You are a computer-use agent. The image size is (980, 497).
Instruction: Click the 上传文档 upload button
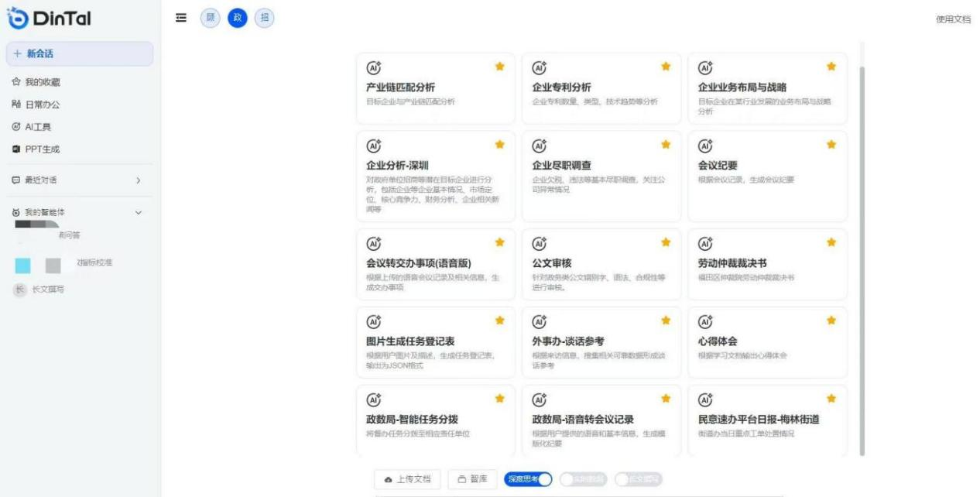click(407, 478)
